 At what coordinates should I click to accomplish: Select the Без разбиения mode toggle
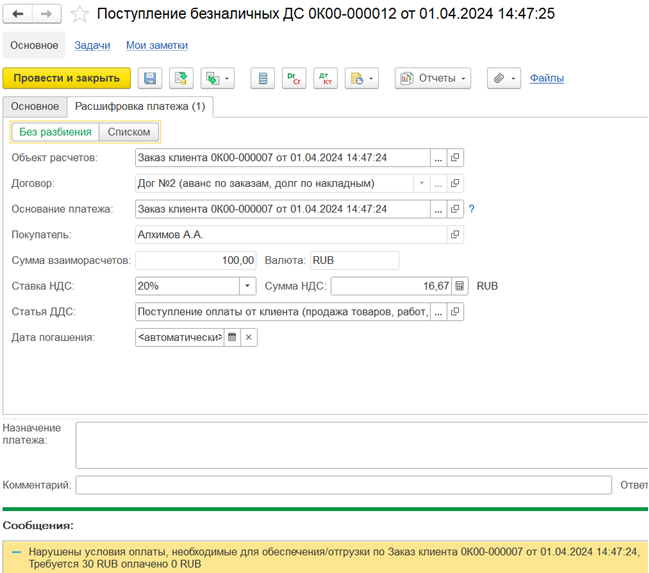click(x=55, y=132)
